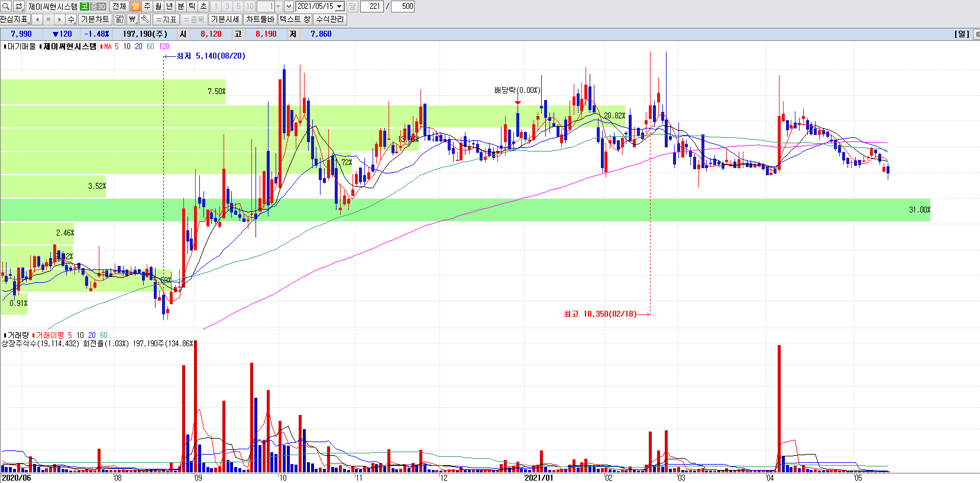Click current price 7,990 in header
The image size is (980, 483).
pos(21,34)
